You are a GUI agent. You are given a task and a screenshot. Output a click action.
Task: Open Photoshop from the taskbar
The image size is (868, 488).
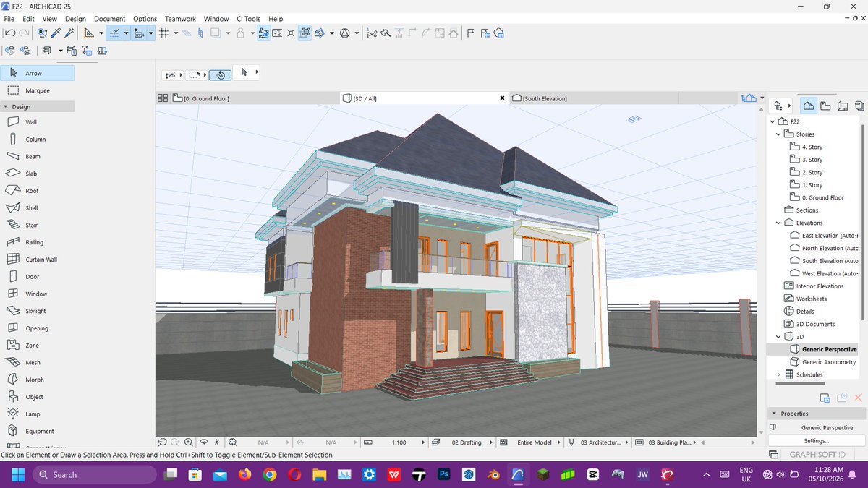(444, 474)
